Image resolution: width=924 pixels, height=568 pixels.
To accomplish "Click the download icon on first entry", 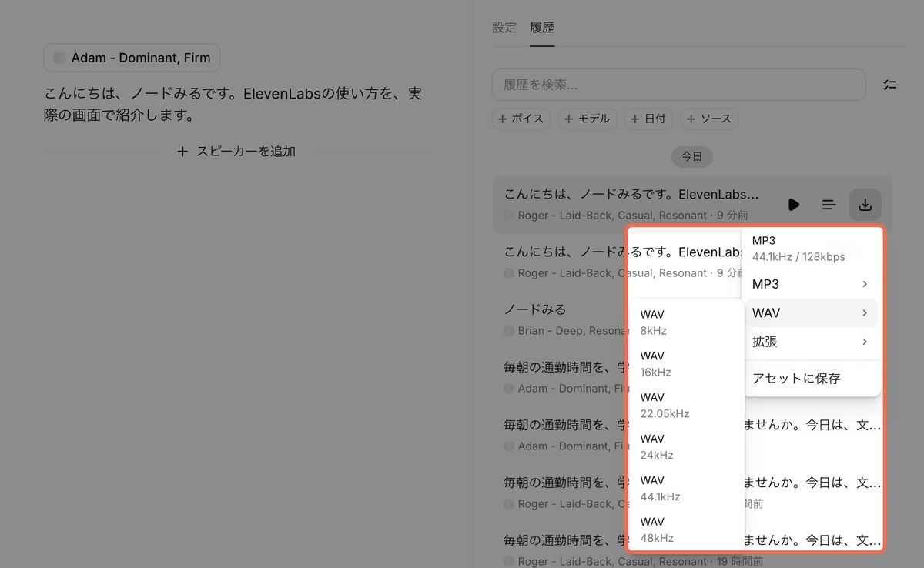I will click(865, 205).
